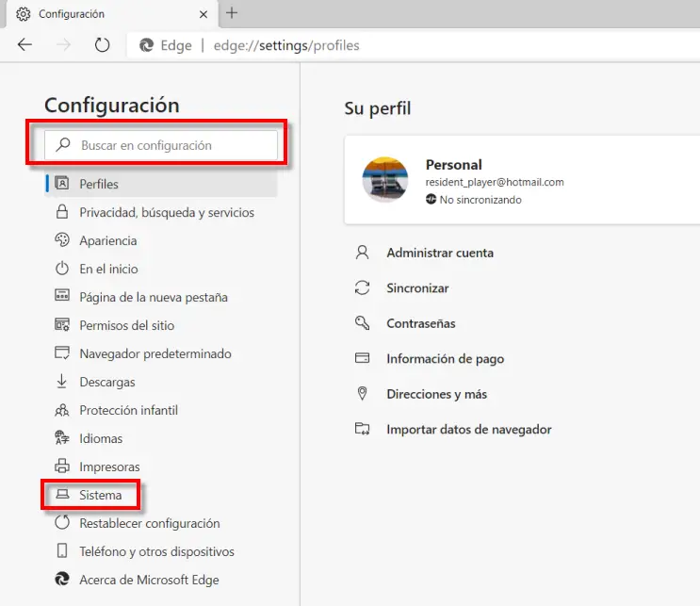Viewport: 700px width, 606px height.
Task: Open Administrar cuenta option
Action: [440, 253]
